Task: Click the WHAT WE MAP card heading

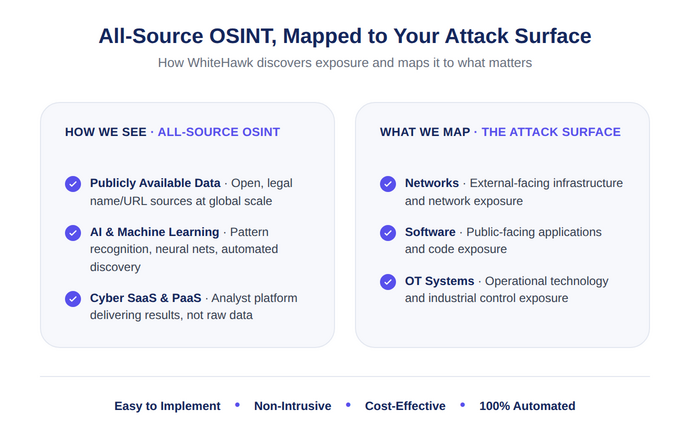Action: (425, 132)
